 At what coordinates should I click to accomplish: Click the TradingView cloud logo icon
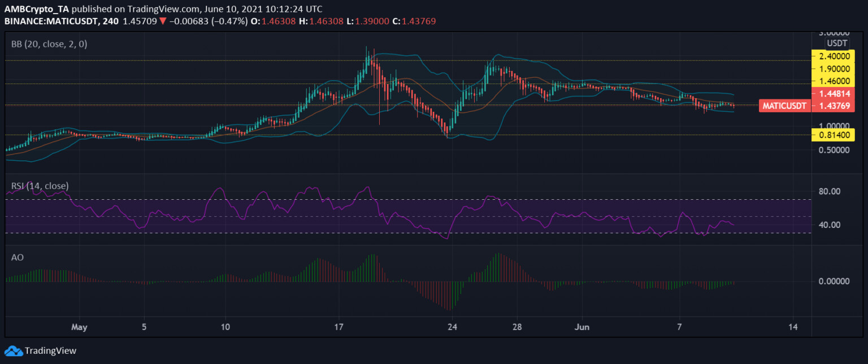pyautogui.click(x=14, y=350)
